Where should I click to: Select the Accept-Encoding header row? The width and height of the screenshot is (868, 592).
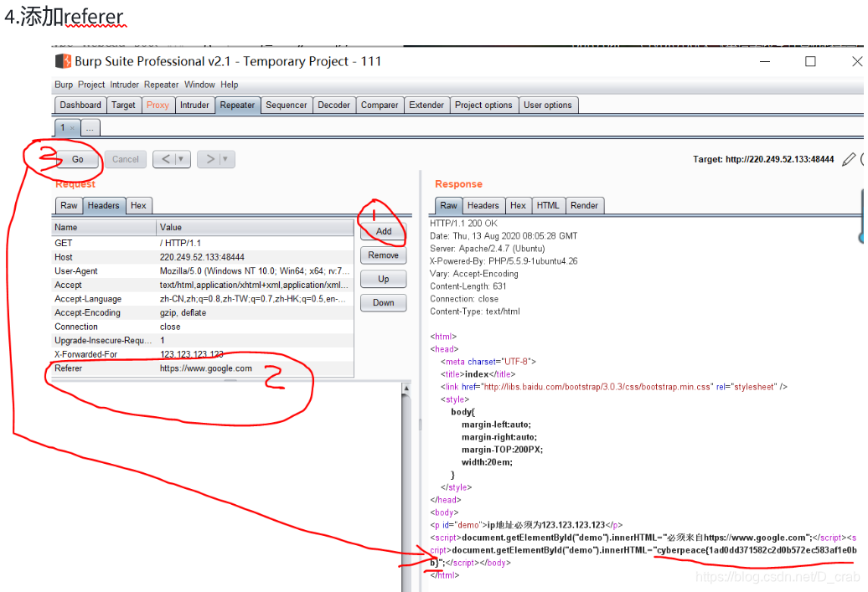tap(203, 312)
